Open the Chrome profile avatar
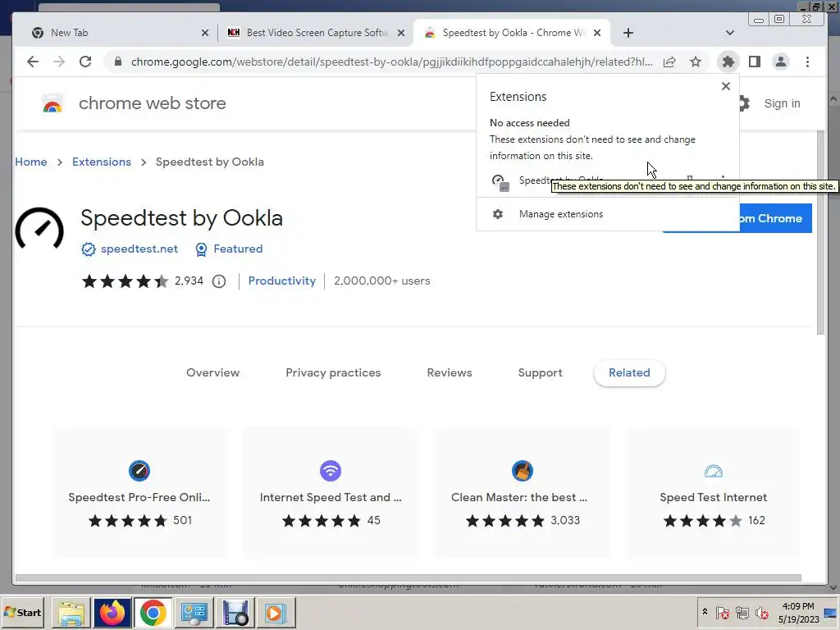Viewport: 840px width, 630px height. pos(781,62)
